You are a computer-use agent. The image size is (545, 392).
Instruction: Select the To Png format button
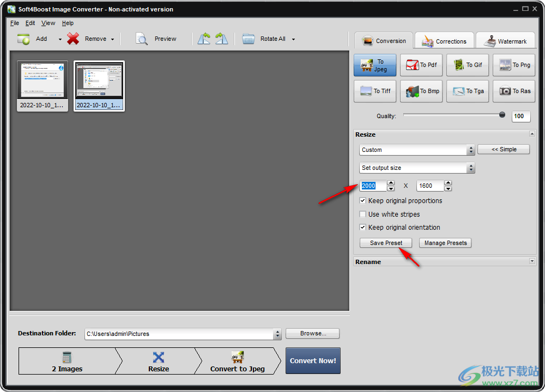point(514,65)
